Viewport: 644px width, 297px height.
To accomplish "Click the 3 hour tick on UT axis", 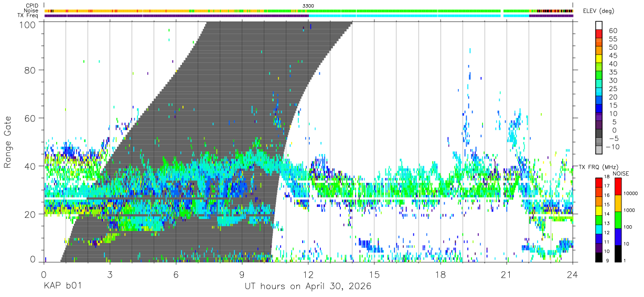I will click(x=110, y=274).
